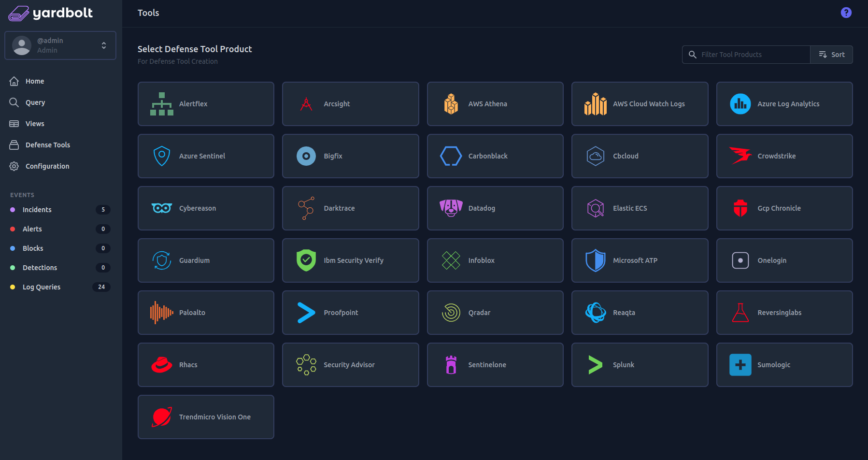Click the yardbolt logo
This screenshot has width=868, height=460.
coord(50,13)
